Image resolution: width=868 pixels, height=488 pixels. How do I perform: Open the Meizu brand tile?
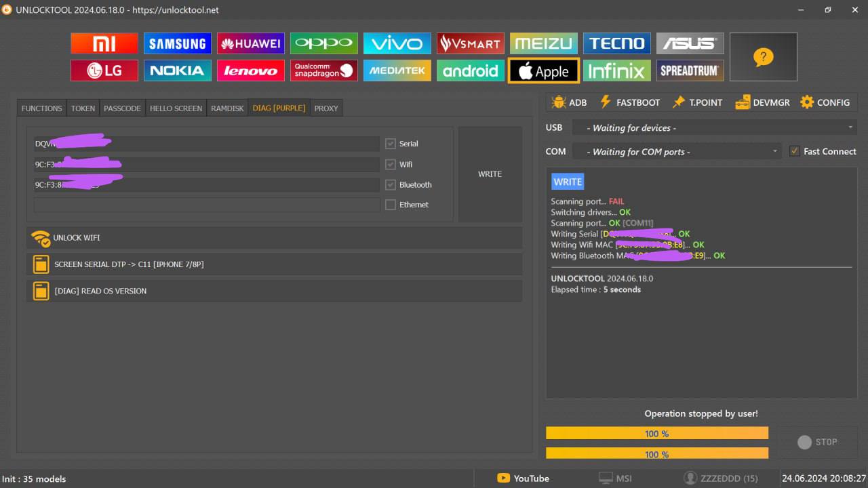coord(544,43)
